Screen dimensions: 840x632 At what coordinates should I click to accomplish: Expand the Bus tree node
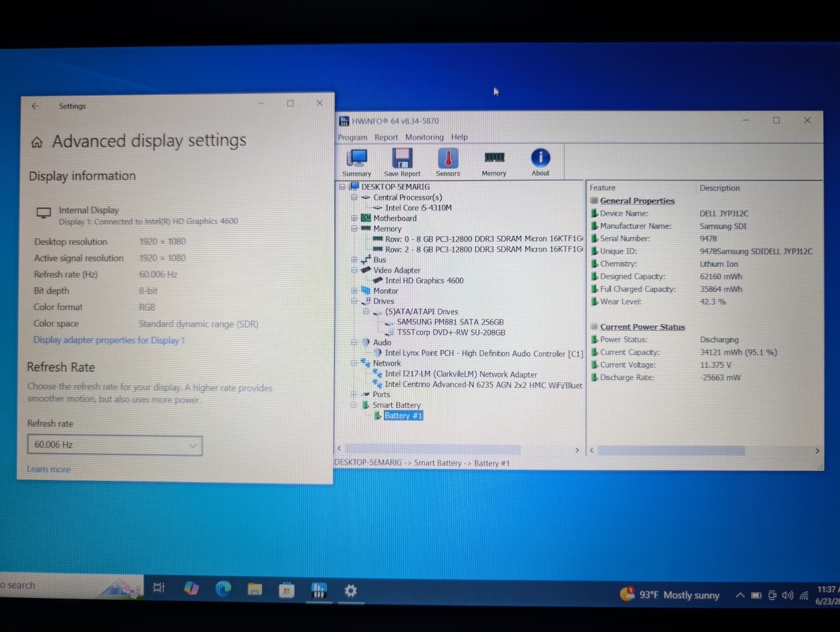(354, 260)
